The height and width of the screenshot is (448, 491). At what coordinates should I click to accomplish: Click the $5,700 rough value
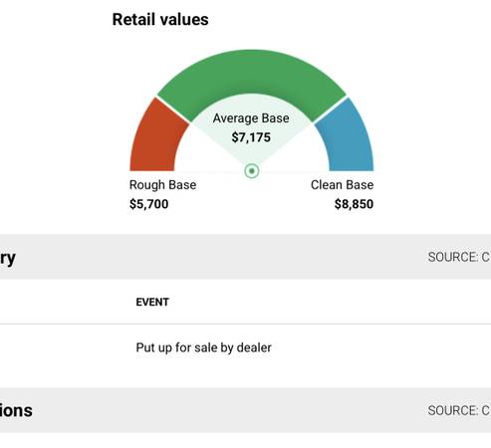click(149, 204)
